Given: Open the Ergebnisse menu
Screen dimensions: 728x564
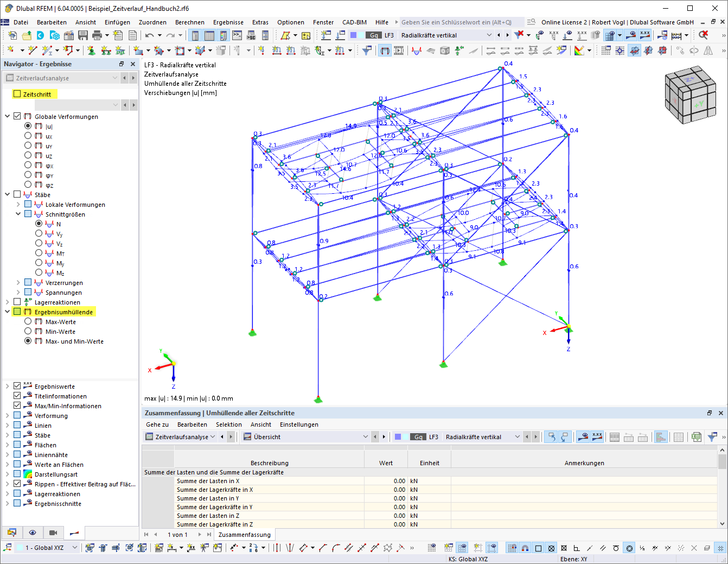Looking at the screenshot, I should point(228,22).
